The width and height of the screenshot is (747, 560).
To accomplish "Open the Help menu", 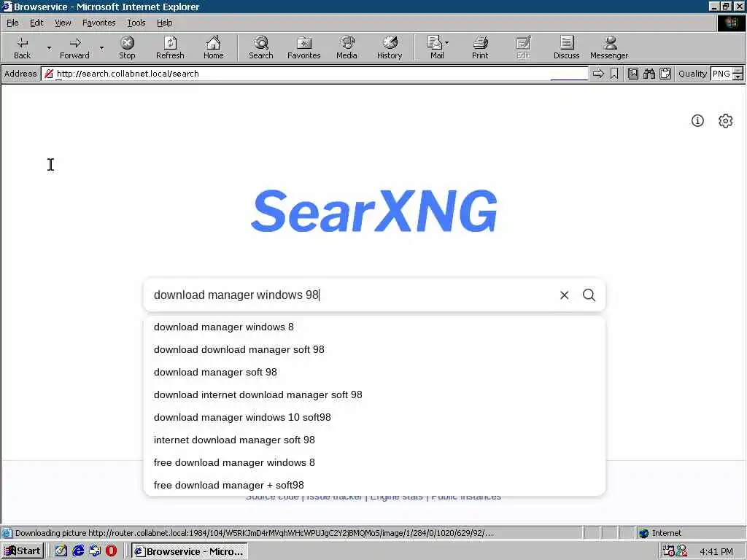I will coord(164,23).
